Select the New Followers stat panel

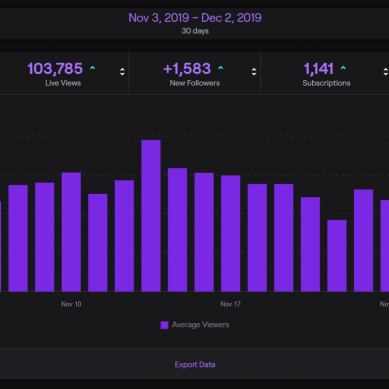[195, 73]
